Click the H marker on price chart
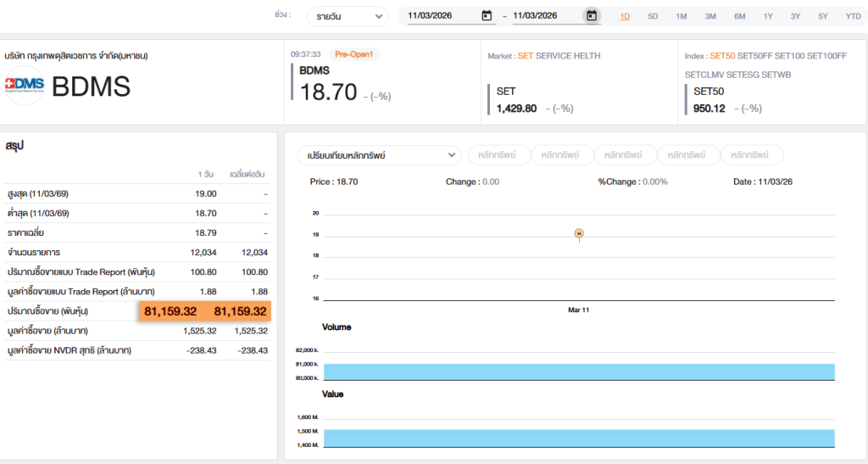This screenshot has width=868, height=464. (579, 232)
